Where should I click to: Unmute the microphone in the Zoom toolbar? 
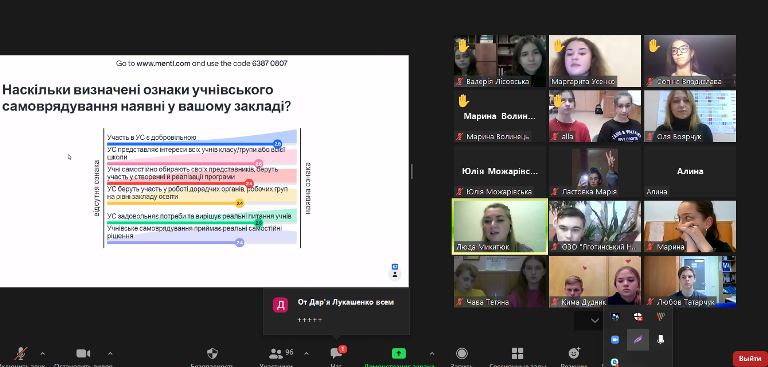[21, 353]
